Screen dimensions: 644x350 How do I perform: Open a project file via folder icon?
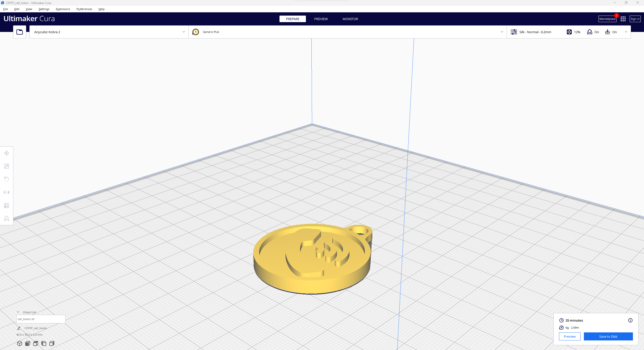[x=19, y=32]
